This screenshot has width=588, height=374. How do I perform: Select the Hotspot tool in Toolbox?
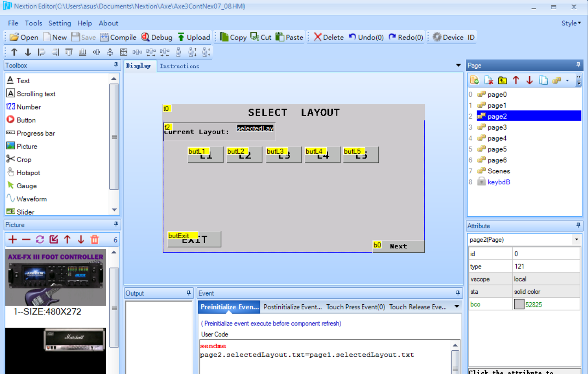pos(24,173)
